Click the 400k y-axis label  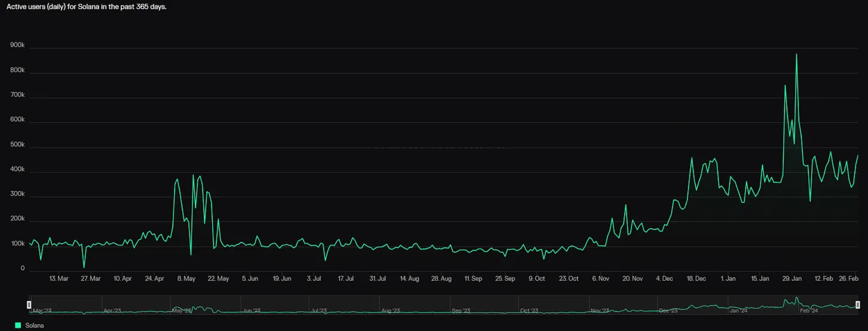pos(18,169)
